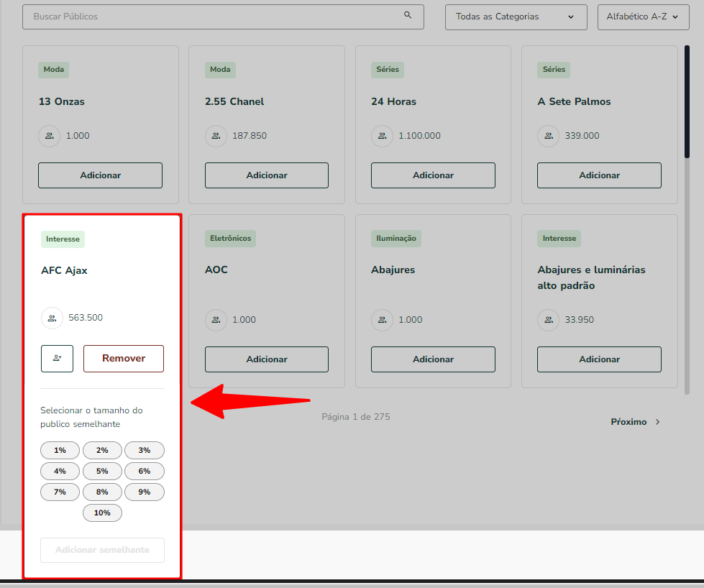Click the Buscar Públicos search field

coord(223,17)
